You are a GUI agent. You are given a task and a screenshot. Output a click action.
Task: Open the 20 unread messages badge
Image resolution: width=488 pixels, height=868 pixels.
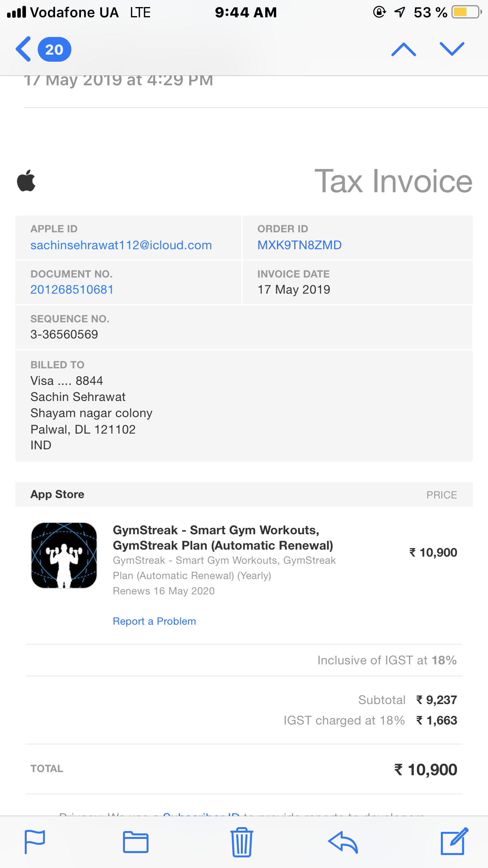point(54,50)
